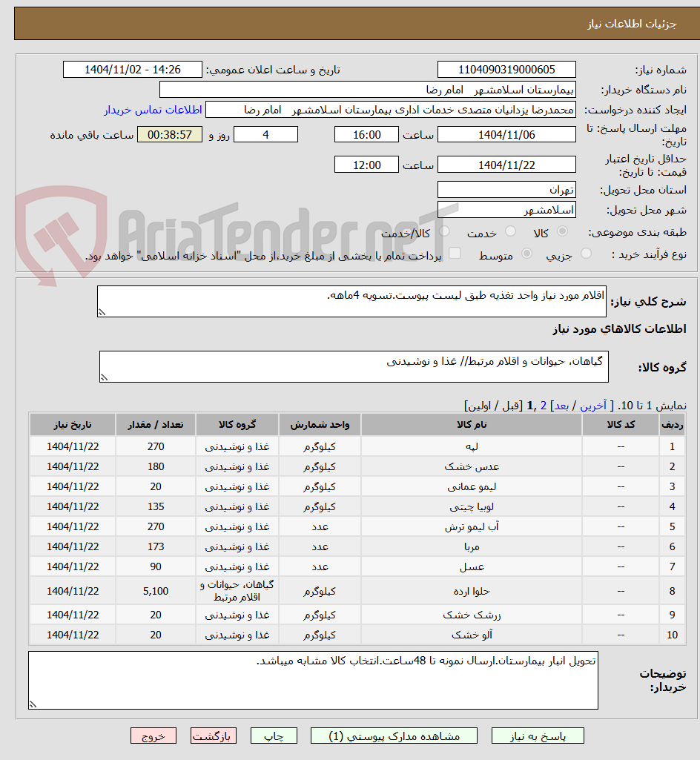Click the چاپ print button
700x760 pixels.
coord(274,736)
